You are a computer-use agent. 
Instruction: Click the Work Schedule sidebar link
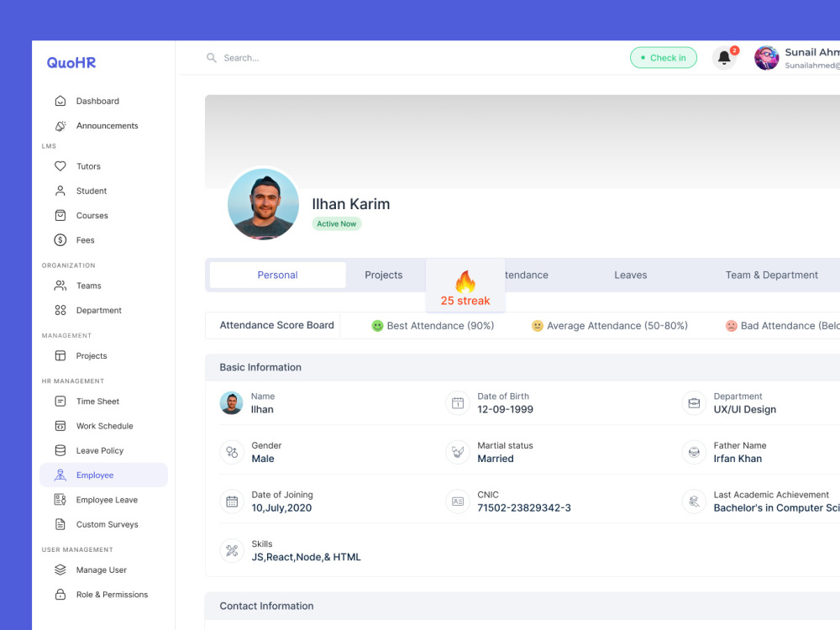tap(103, 426)
